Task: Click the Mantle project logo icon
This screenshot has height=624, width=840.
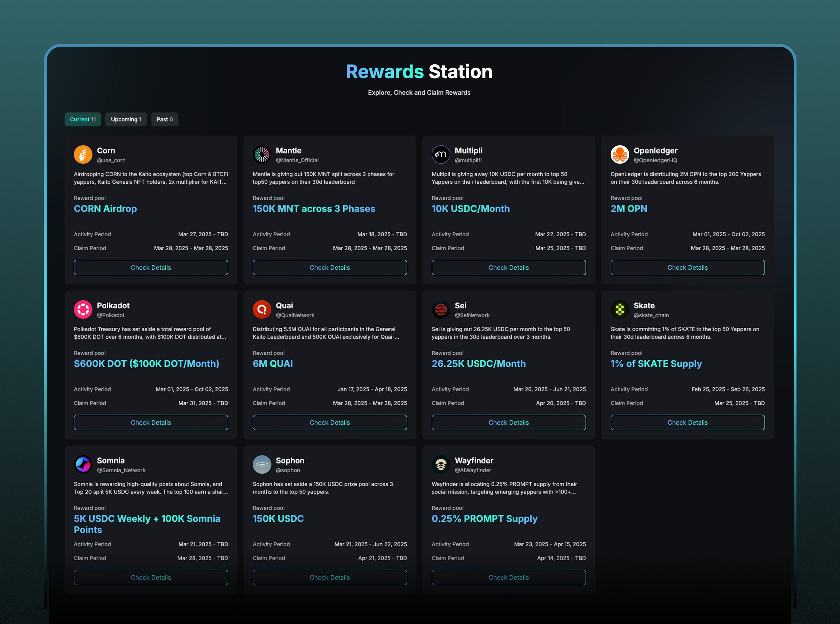Action: (x=262, y=155)
